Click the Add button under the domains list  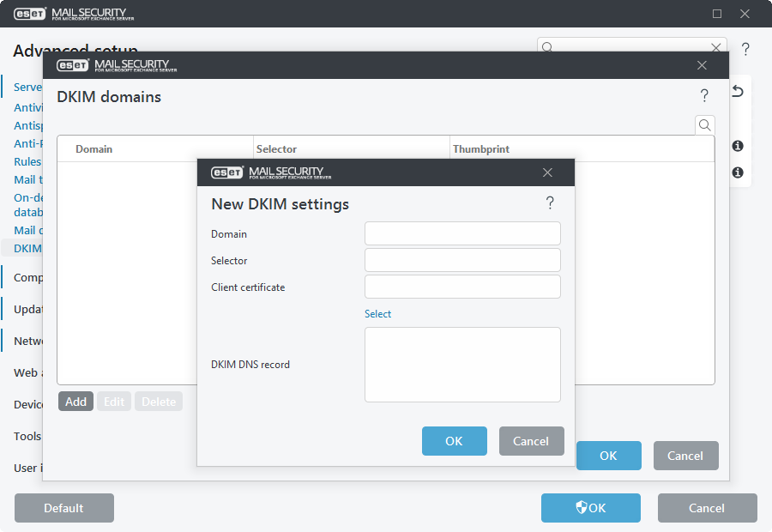pos(75,401)
